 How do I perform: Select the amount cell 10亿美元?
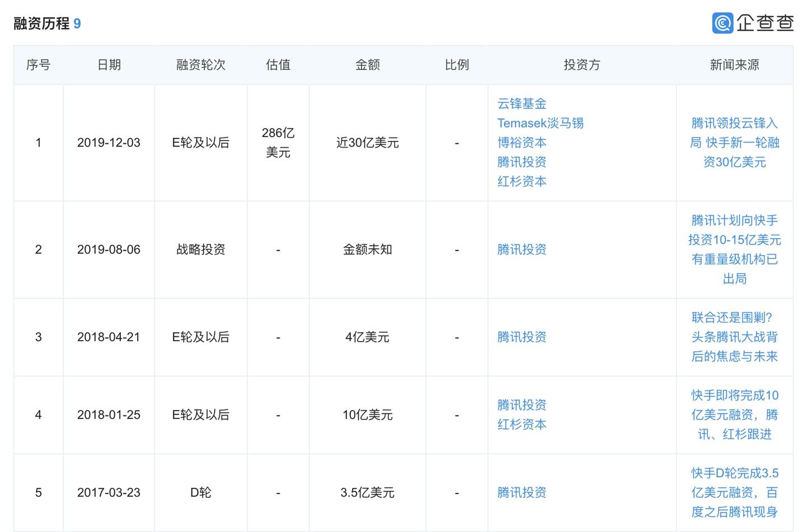(368, 415)
